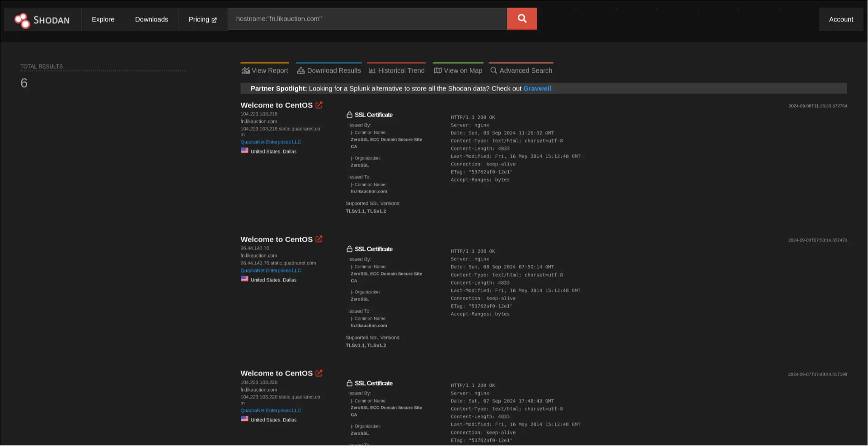
Task: Click the lock icon of the second SSL Certificate
Action: [x=349, y=249]
